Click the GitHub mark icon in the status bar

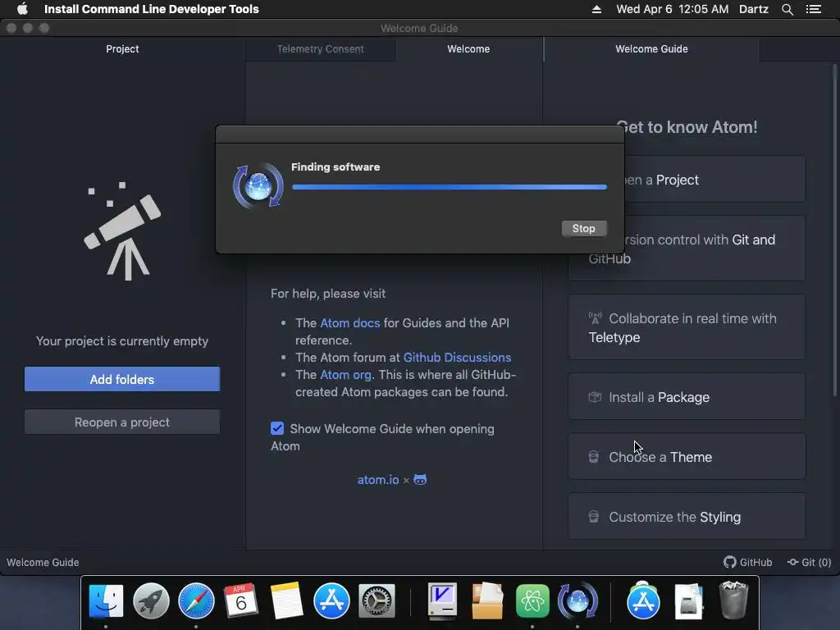[x=729, y=562]
